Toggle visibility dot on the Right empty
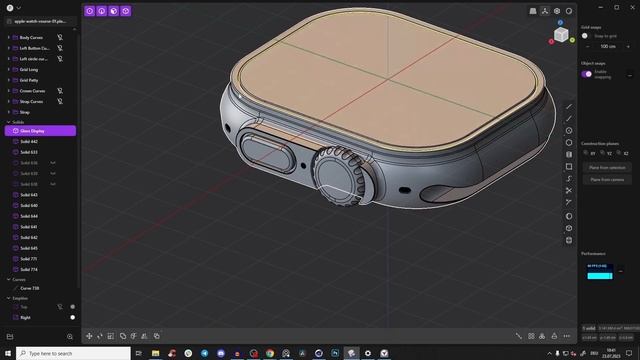This screenshot has width=640, height=360. [x=73, y=317]
